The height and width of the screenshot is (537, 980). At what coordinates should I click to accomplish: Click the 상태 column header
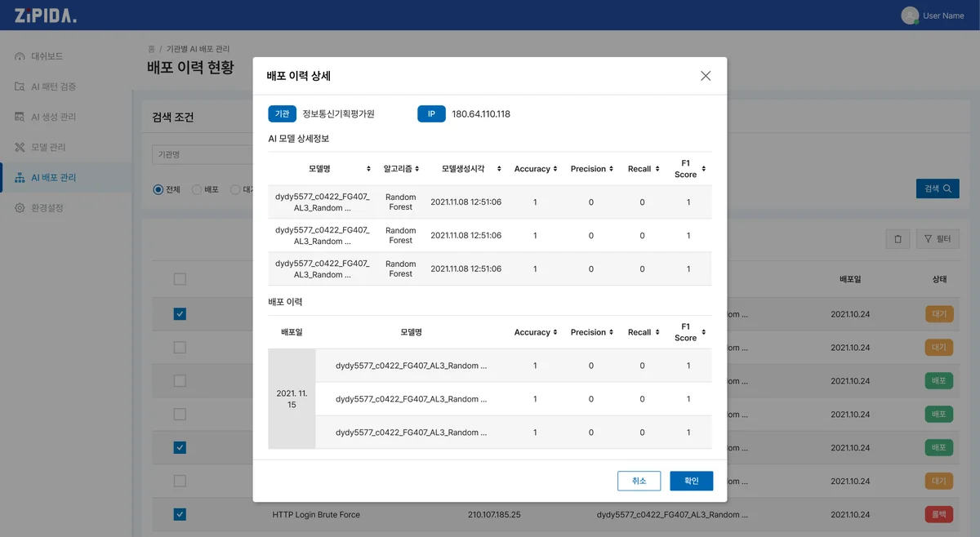(939, 279)
